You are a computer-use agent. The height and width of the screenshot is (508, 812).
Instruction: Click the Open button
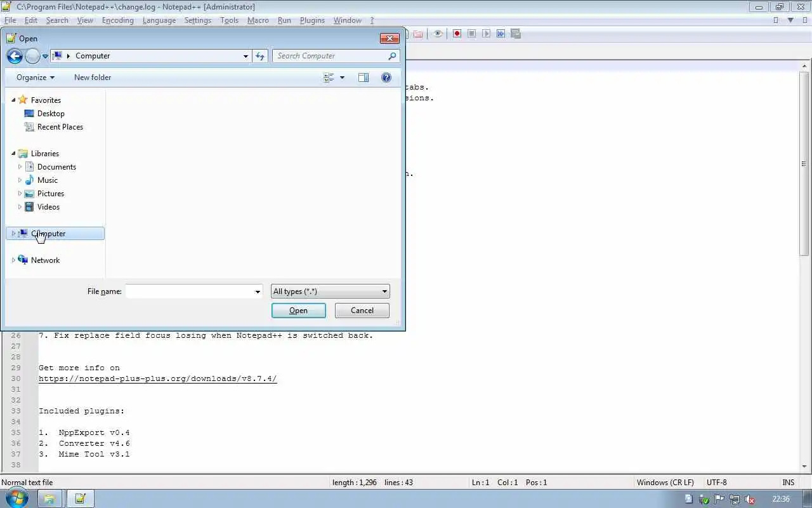click(x=299, y=311)
